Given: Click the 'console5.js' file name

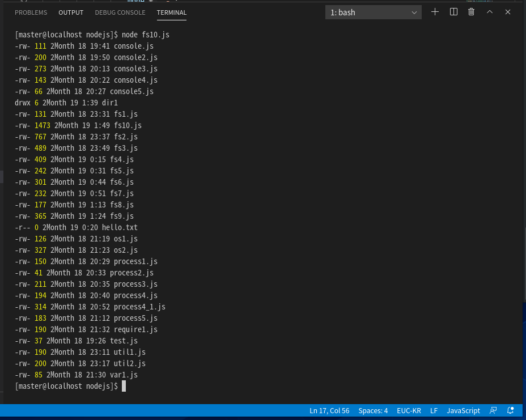Looking at the screenshot, I should coord(132,92).
